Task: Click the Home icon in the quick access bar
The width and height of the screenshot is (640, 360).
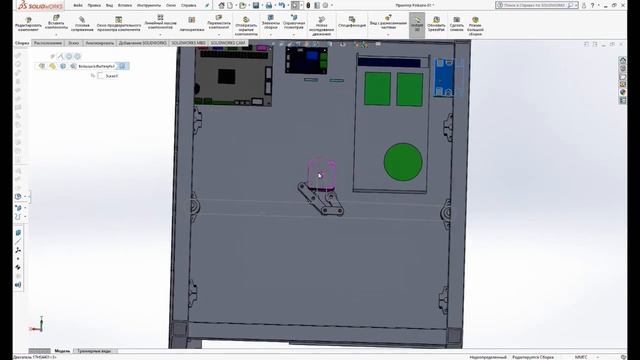Action: (x=221, y=5)
